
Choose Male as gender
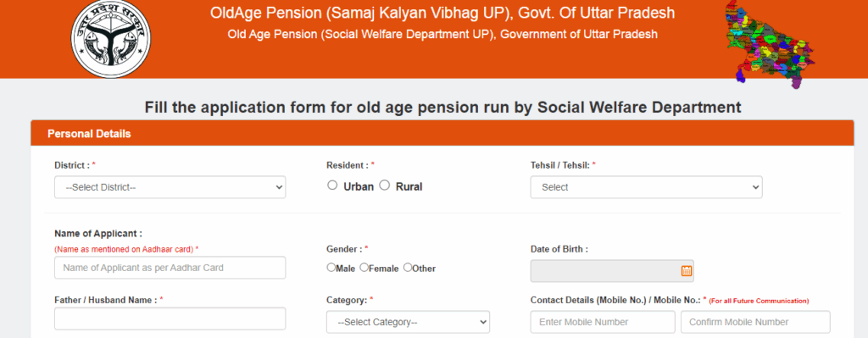click(x=331, y=267)
